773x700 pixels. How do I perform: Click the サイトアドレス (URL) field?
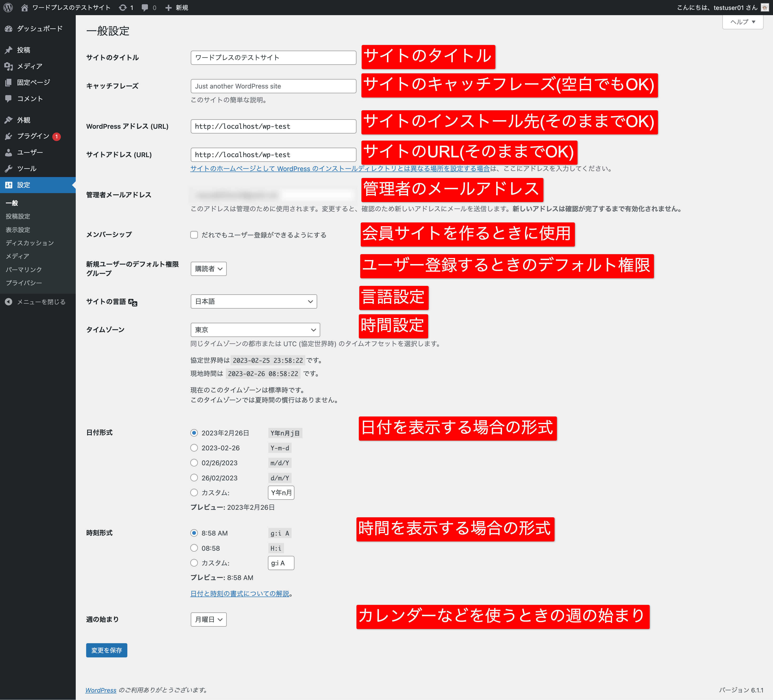pos(273,155)
